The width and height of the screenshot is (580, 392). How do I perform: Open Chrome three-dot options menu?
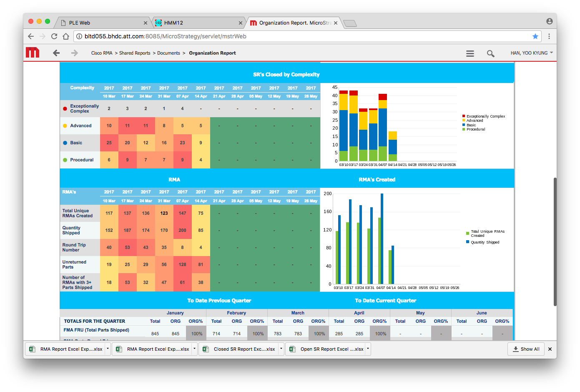549,36
